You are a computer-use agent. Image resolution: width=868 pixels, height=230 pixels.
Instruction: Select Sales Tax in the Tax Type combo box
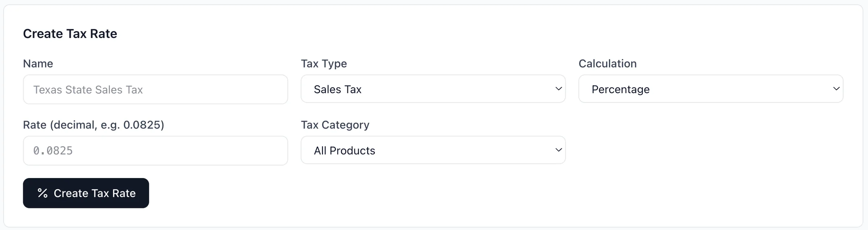433,89
